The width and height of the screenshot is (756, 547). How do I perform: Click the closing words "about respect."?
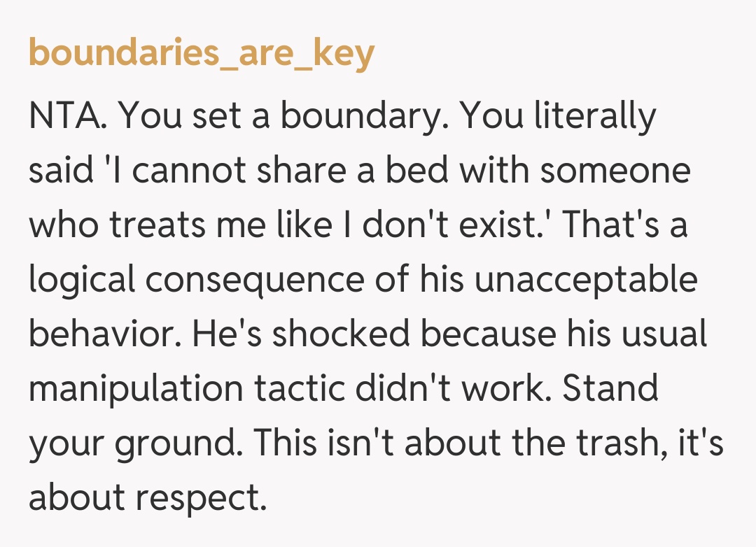148,499
